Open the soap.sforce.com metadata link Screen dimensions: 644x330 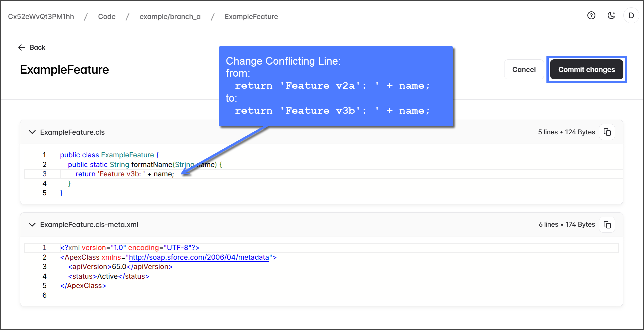[199, 257]
